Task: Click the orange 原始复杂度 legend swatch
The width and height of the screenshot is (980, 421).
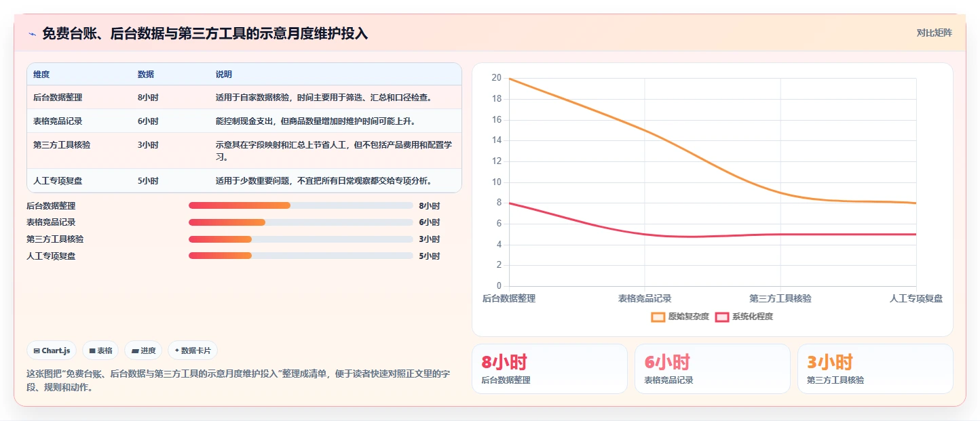Action: click(x=658, y=317)
